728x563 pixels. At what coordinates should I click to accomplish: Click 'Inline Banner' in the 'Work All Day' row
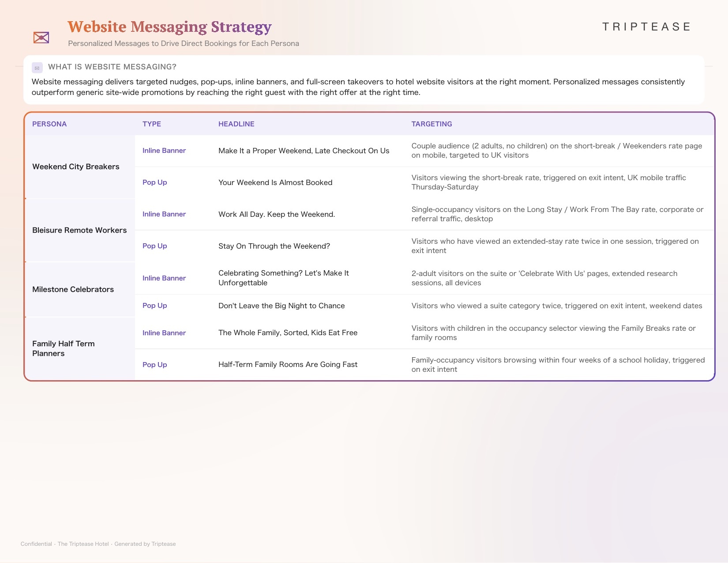(x=164, y=214)
